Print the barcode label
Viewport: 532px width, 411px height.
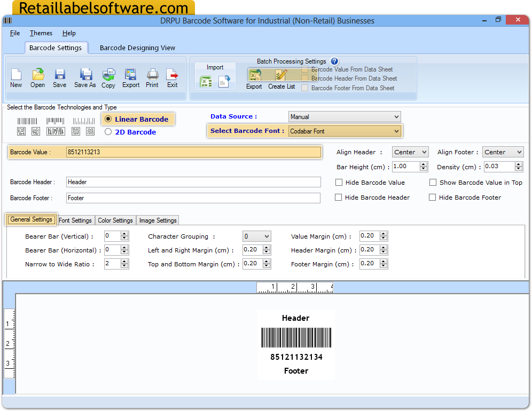(x=152, y=77)
